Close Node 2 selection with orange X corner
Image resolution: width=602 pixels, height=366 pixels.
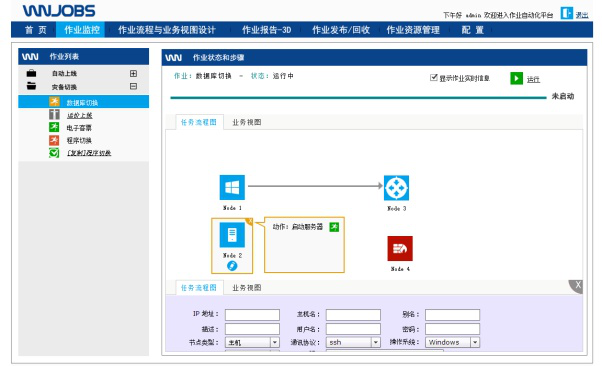coord(250,221)
